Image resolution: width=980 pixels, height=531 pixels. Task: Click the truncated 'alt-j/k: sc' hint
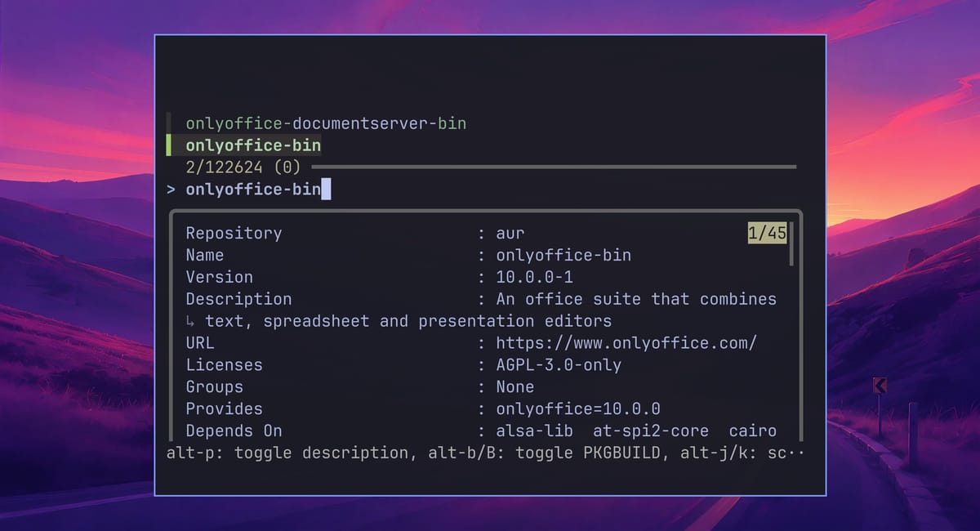point(734,453)
